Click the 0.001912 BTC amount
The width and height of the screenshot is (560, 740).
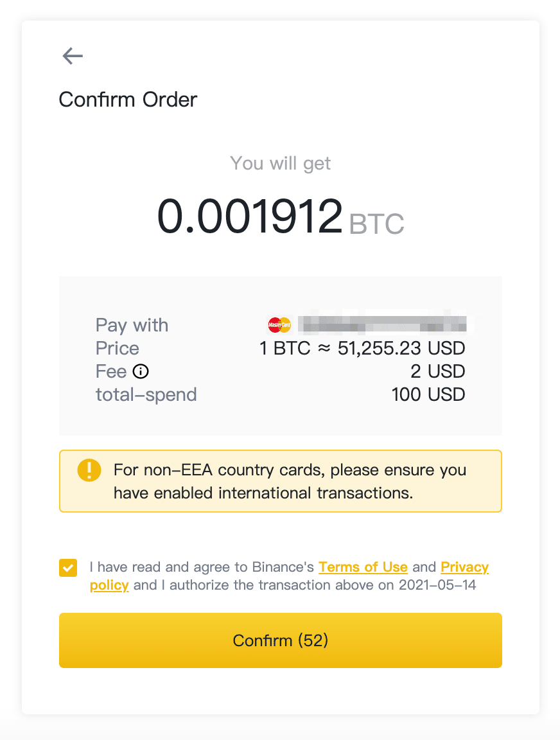[x=280, y=217]
